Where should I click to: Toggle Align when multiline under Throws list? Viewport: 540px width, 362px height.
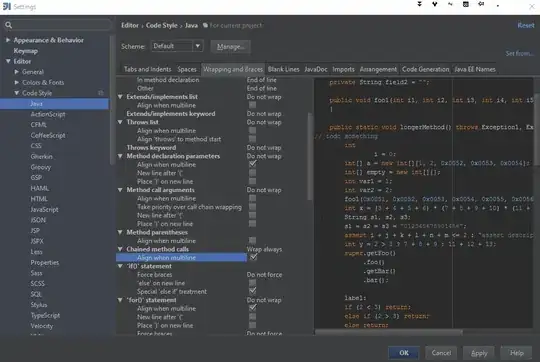252,130
